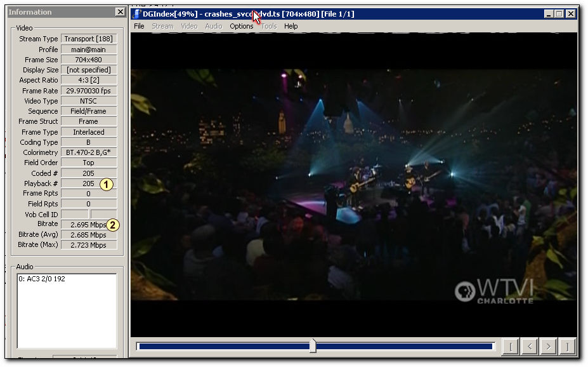Click the Frame Size value '704x480'
The height and width of the screenshot is (367, 588).
click(89, 60)
